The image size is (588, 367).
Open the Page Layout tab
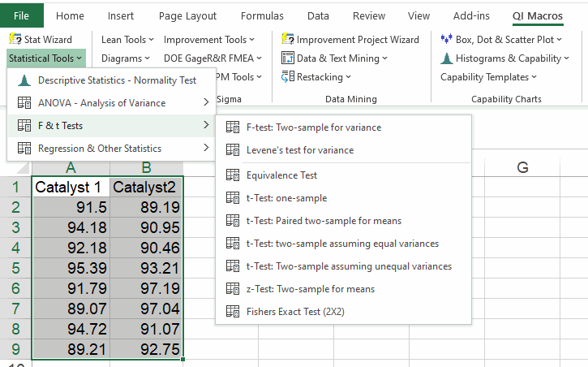pyautogui.click(x=187, y=15)
